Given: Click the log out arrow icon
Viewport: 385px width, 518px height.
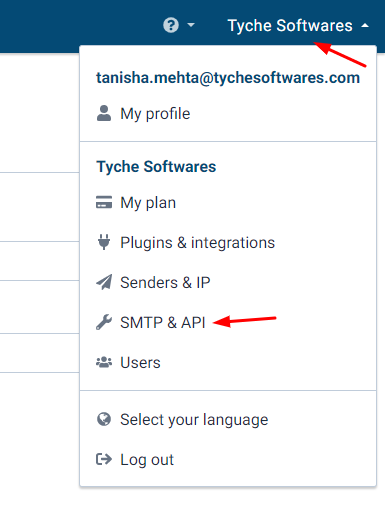Looking at the screenshot, I should (x=104, y=459).
